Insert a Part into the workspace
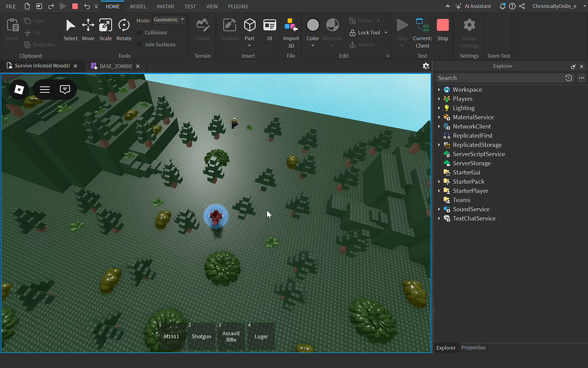The width and height of the screenshot is (588, 368). [249, 26]
